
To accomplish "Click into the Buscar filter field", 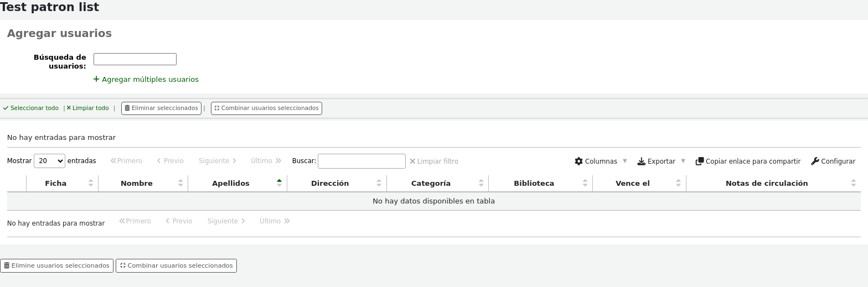I will (x=361, y=161).
